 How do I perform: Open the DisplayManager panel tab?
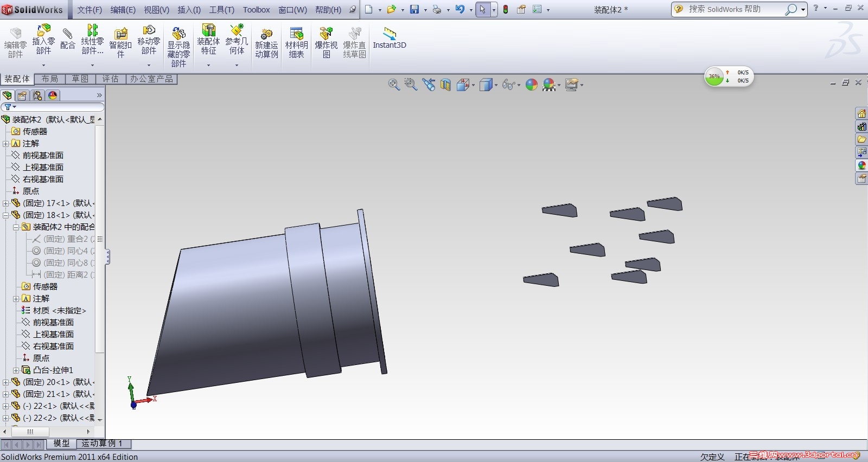(x=53, y=95)
